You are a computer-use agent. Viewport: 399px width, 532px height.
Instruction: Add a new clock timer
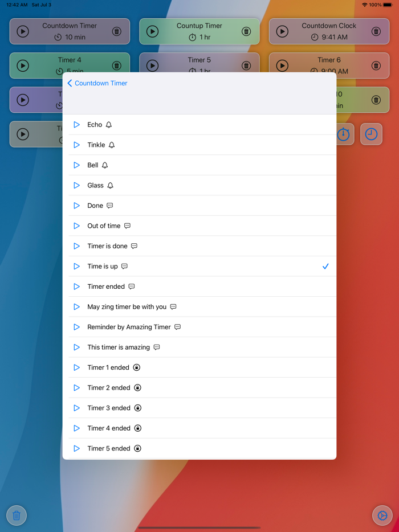371,134
